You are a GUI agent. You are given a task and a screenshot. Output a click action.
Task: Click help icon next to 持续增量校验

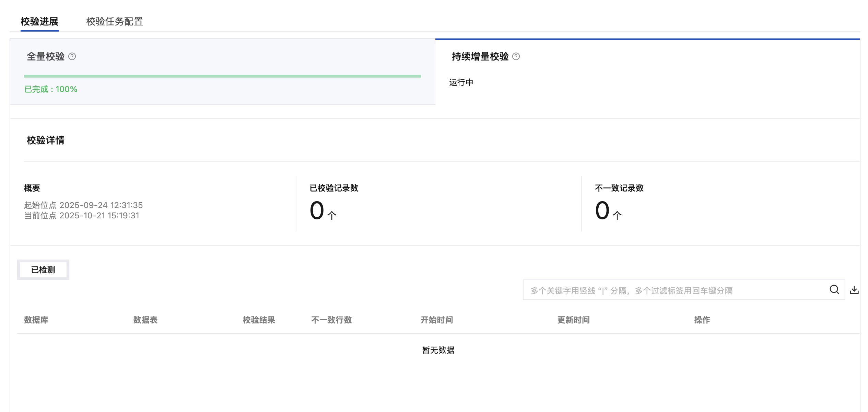click(x=516, y=56)
